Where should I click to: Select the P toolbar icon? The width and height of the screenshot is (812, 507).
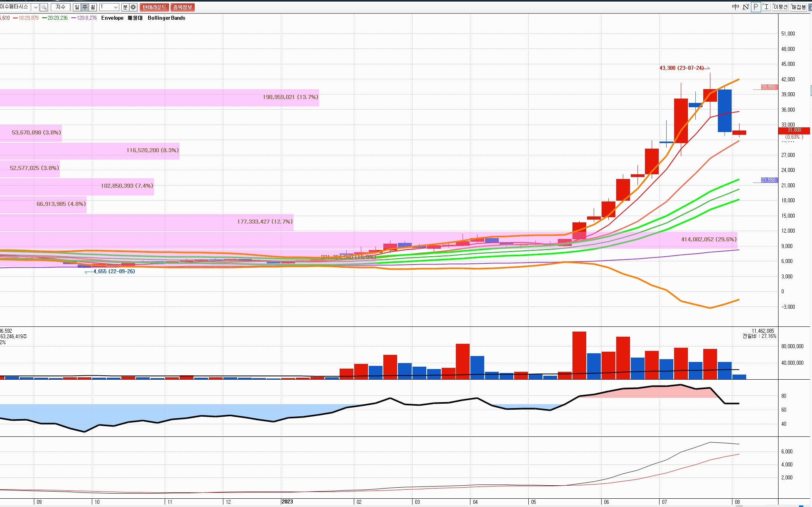tap(756, 7)
